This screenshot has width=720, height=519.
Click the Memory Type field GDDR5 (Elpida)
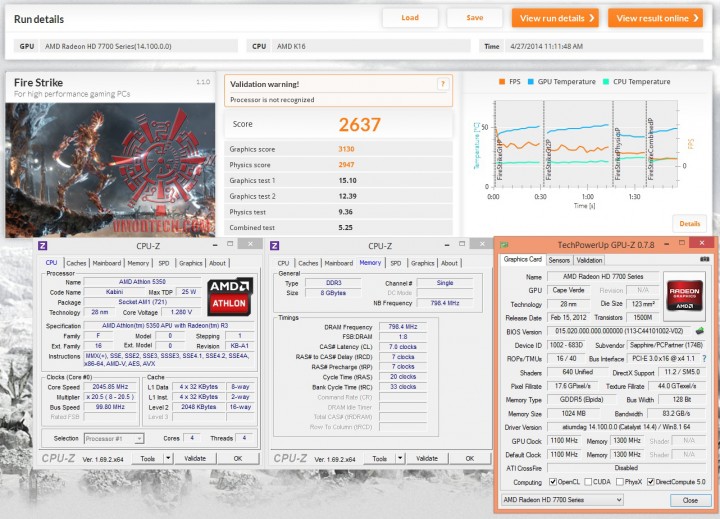(581, 400)
